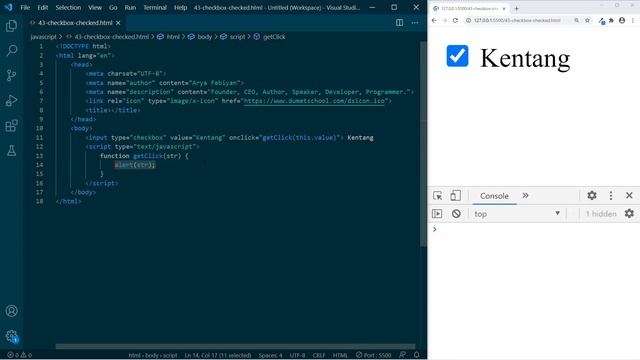Click the Chrome address bar URL
The width and height of the screenshot is (640, 360).
pyautogui.click(x=517, y=20)
